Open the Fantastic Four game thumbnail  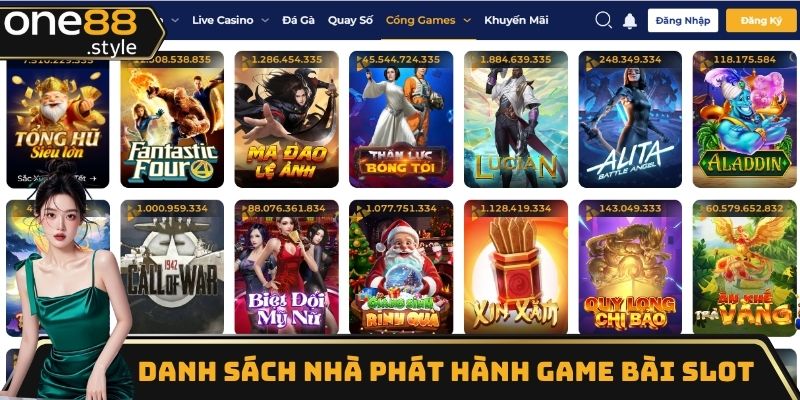coord(172,119)
